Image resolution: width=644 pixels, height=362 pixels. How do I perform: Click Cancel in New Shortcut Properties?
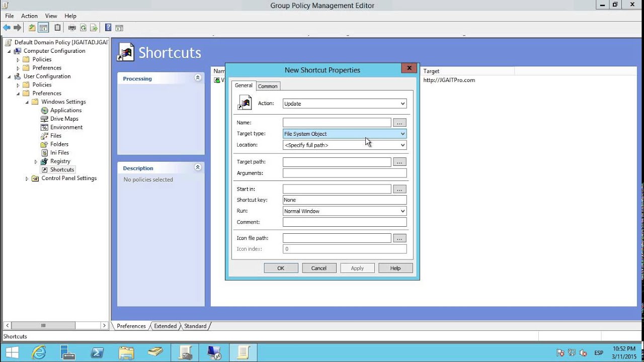point(319,268)
